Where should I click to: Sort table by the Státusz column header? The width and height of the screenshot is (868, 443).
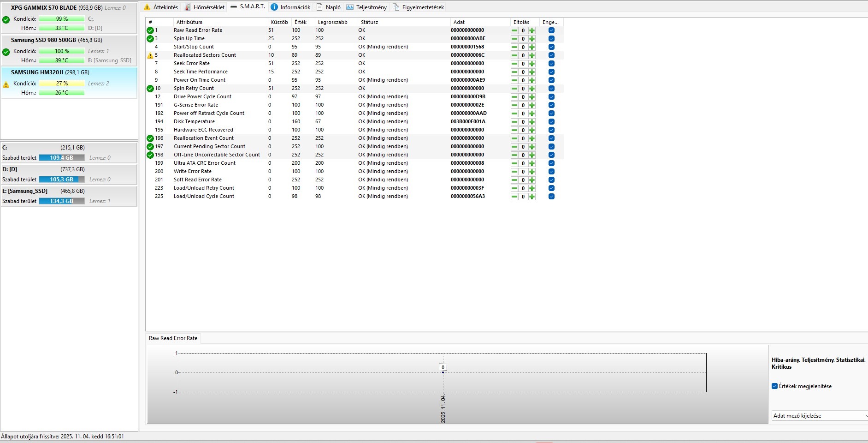tap(404, 22)
